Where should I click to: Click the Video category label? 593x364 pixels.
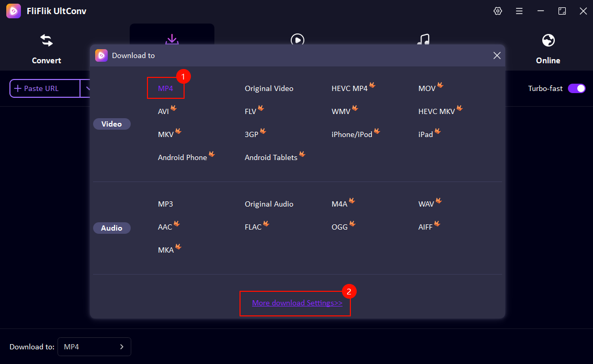[x=111, y=124]
